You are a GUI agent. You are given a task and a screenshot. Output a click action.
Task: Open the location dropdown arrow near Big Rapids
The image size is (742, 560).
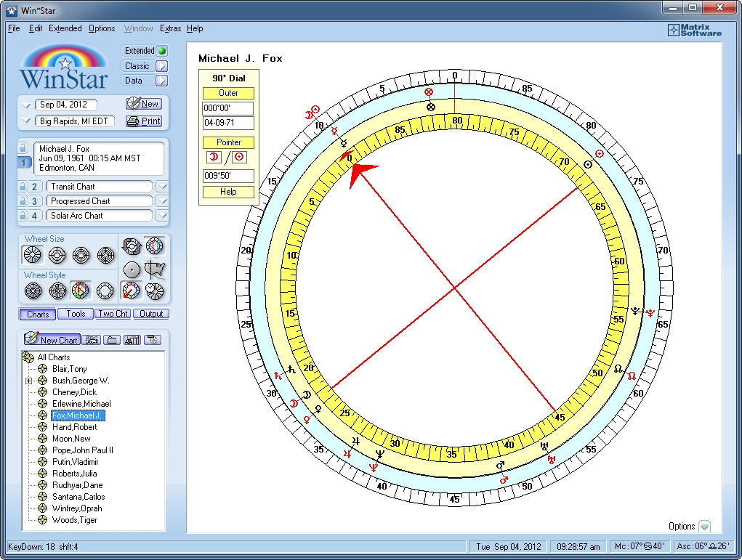pos(26,121)
